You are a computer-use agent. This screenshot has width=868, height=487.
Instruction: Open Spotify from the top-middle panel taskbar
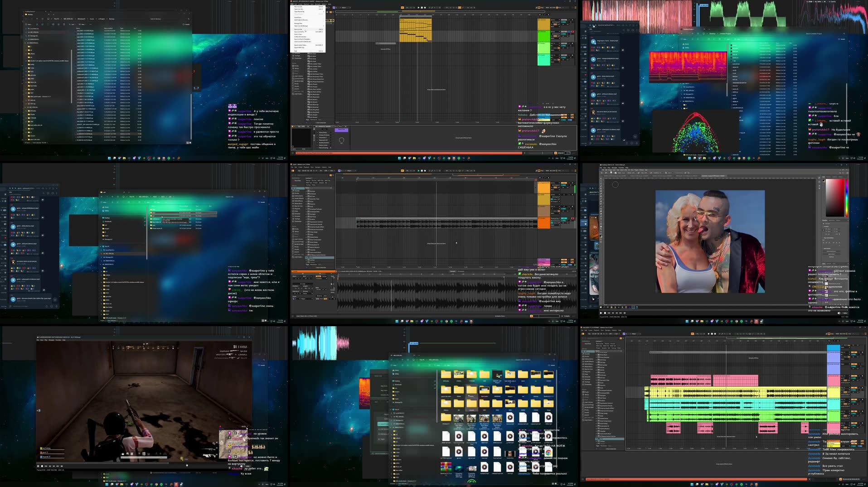[x=459, y=158]
